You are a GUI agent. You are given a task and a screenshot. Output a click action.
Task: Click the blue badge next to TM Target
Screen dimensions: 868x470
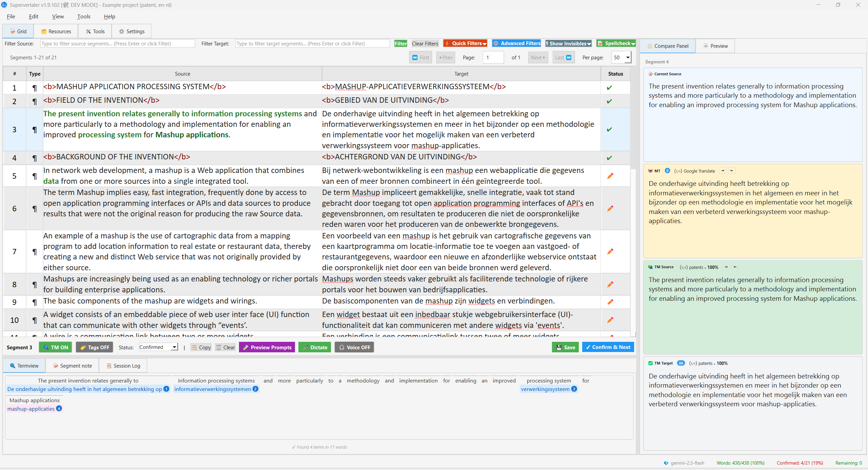(x=681, y=363)
